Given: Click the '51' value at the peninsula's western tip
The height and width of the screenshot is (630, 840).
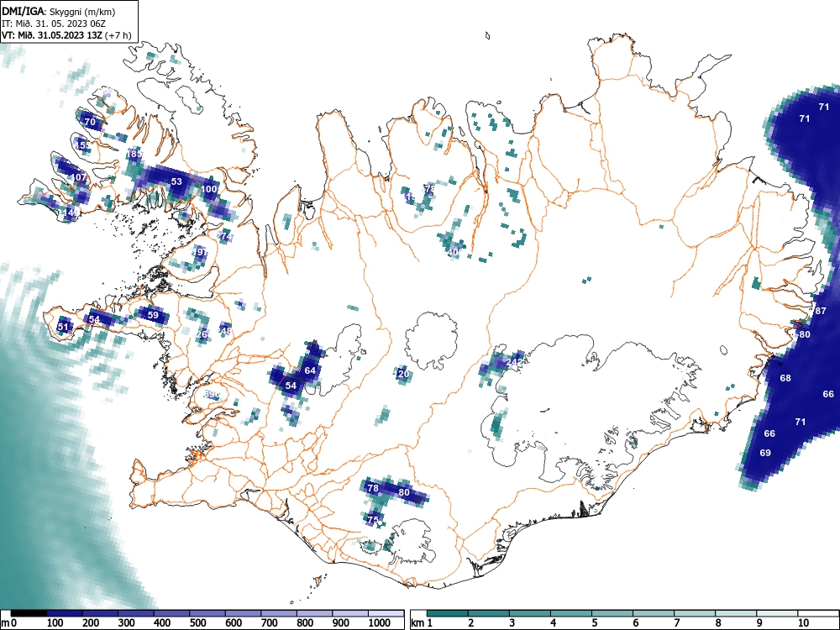Looking at the screenshot, I should point(63,327).
